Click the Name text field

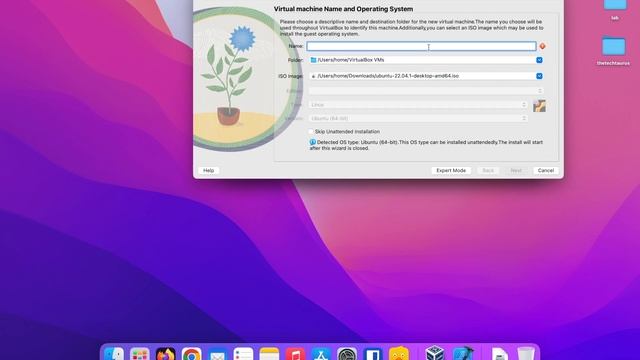[x=421, y=46]
